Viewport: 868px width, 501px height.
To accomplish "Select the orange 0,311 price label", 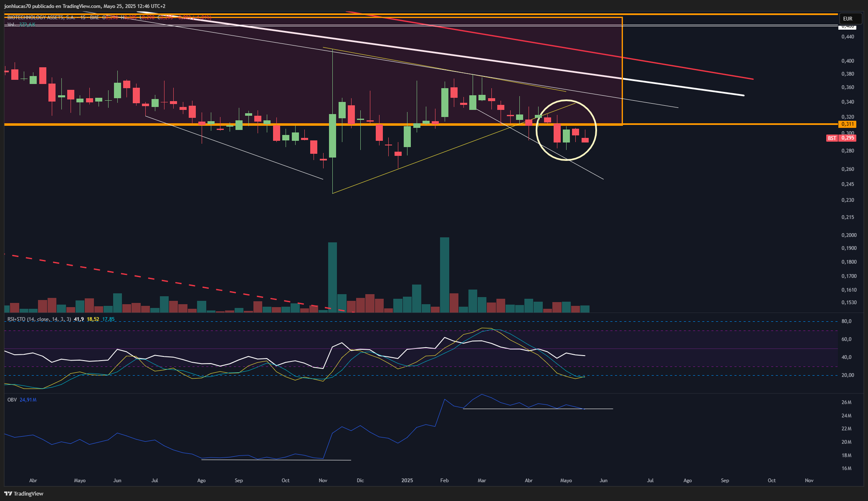I will tap(847, 124).
